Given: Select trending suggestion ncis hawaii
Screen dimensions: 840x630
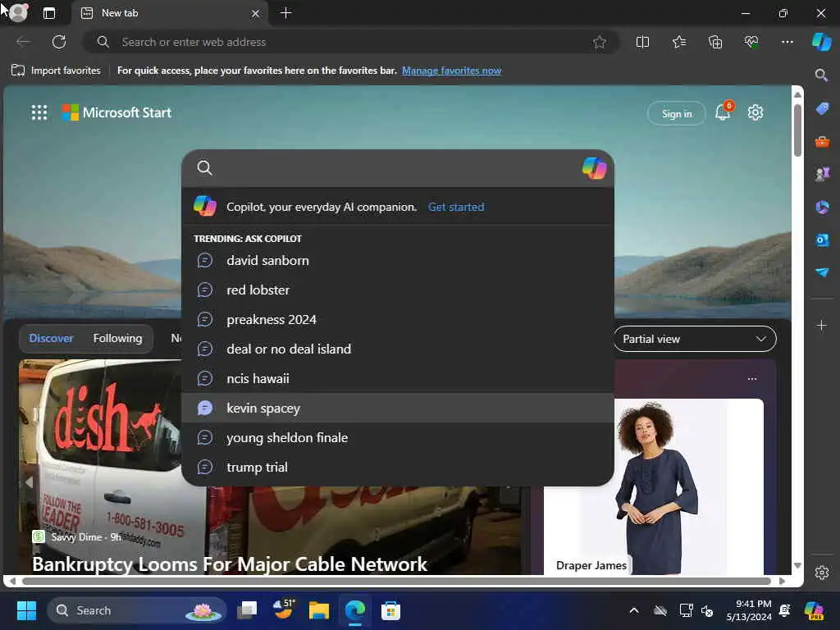Looking at the screenshot, I should tap(398, 378).
